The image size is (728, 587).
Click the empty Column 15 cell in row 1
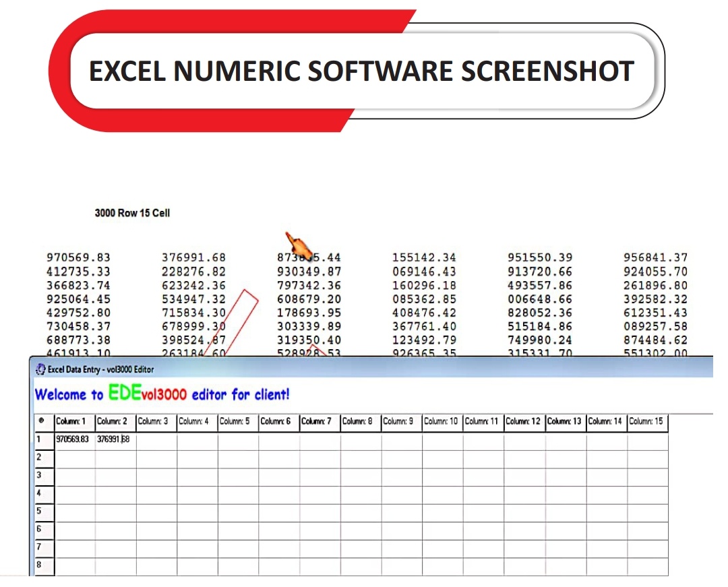click(647, 439)
